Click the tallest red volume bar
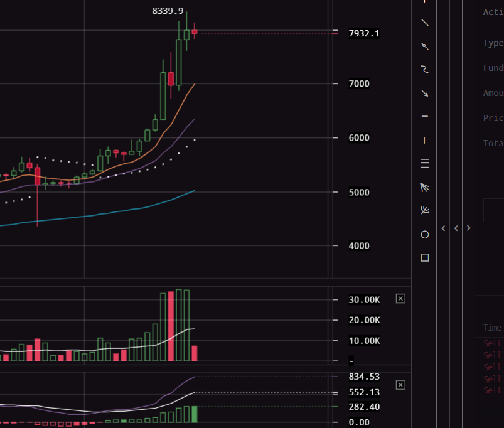Screen dimensions: 504x428 [171, 326]
